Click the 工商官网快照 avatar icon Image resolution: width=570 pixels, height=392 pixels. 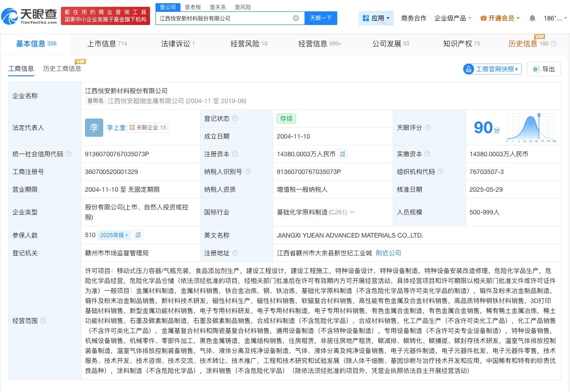click(469, 69)
